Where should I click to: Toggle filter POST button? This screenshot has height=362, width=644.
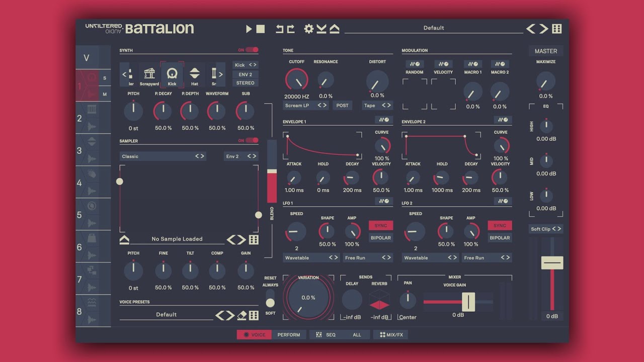(343, 106)
